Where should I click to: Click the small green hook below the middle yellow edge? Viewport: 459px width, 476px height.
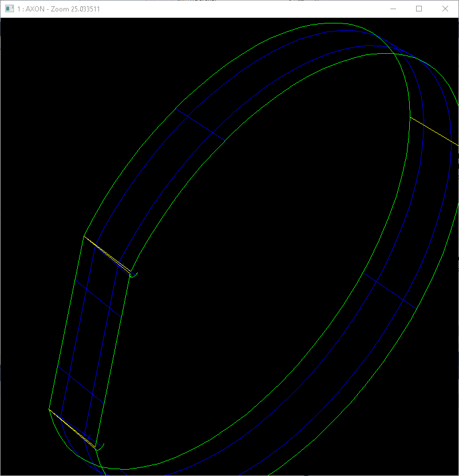coord(134,276)
